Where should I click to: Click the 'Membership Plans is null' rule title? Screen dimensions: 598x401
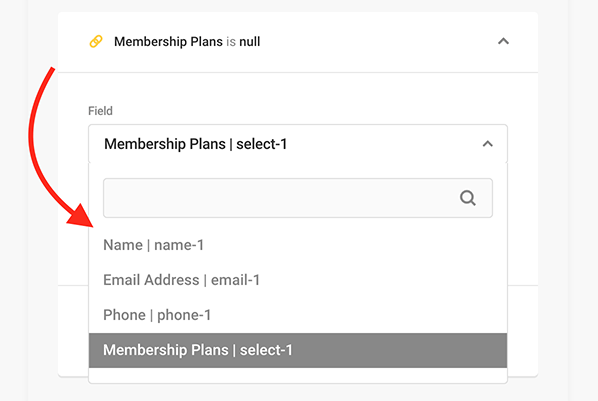187,41
